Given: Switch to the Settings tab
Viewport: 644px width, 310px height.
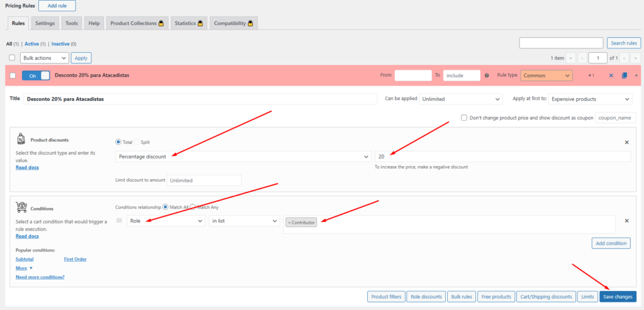Looking at the screenshot, I should [x=45, y=23].
